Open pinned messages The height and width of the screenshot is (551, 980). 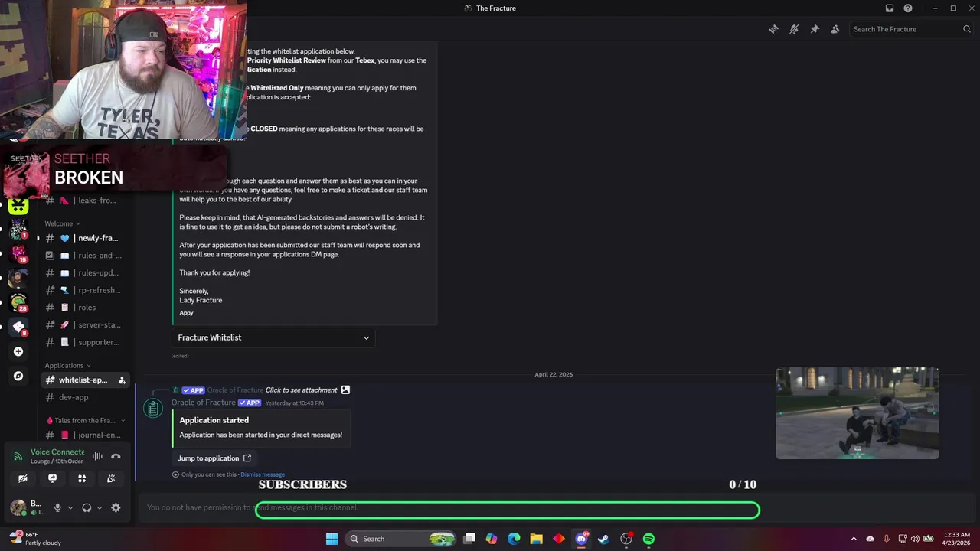(815, 29)
